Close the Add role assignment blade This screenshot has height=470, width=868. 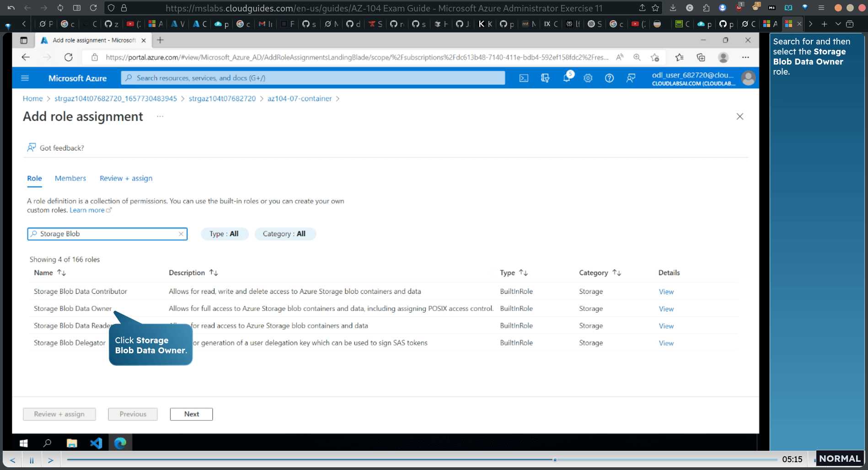pyautogui.click(x=740, y=117)
